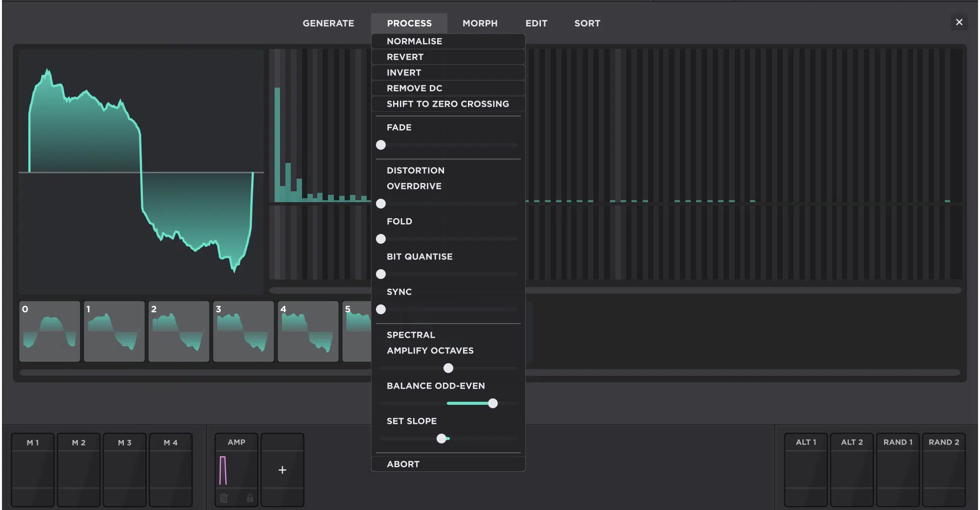The height and width of the screenshot is (510, 980).
Task: Choose NORMALISE from the Process menu
Action: point(414,41)
